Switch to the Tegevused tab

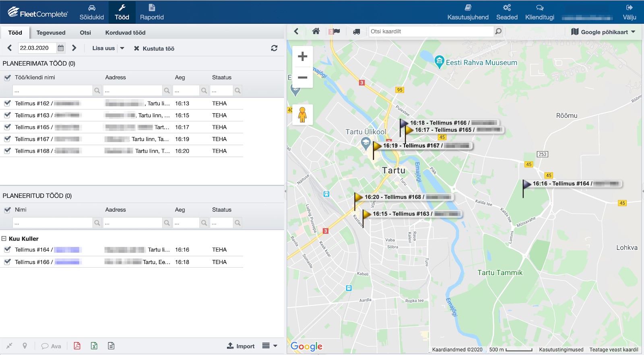[x=51, y=33]
